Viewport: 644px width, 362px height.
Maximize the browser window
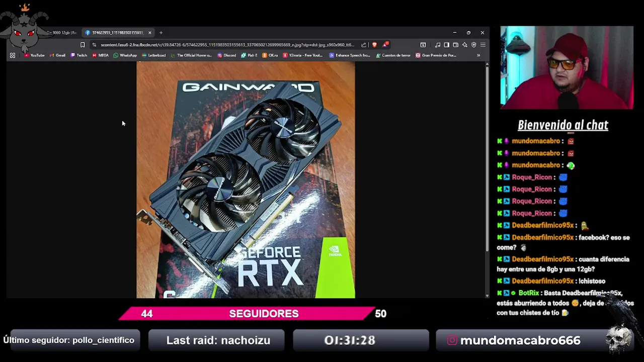[468, 33]
